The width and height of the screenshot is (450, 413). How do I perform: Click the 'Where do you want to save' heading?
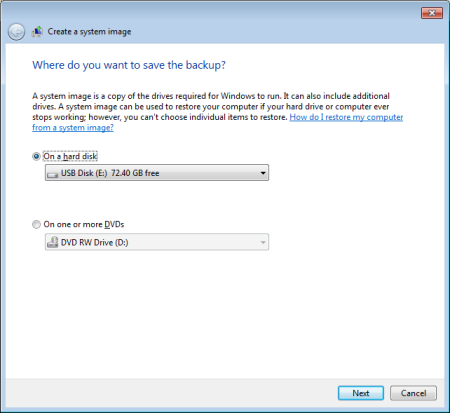(x=129, y=65)
